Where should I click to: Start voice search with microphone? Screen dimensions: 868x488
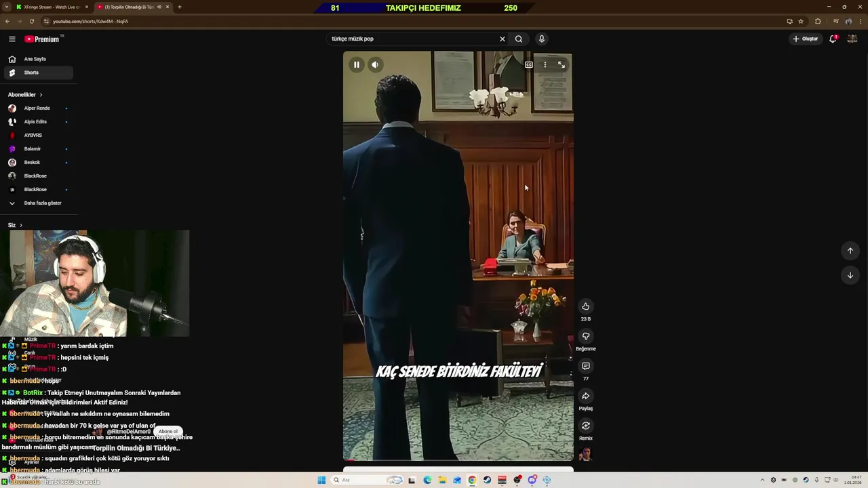(542, 39)
